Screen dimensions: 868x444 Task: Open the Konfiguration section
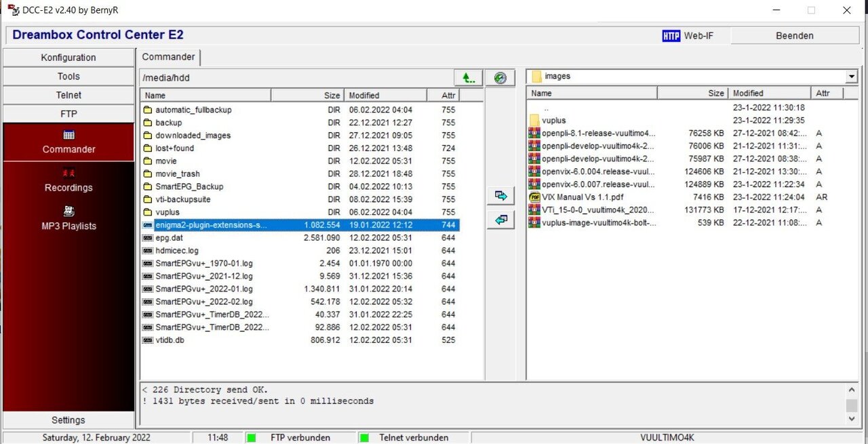click(x=68, y=57)
